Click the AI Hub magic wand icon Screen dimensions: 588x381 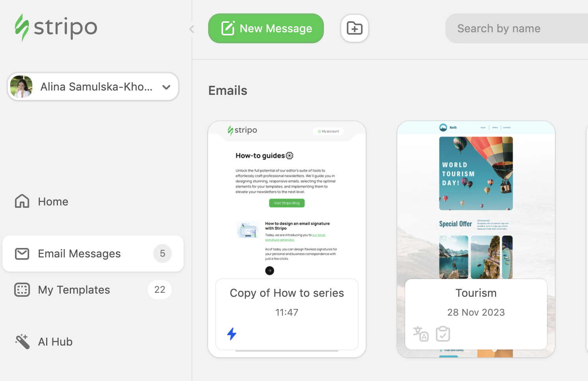(22, 341)
